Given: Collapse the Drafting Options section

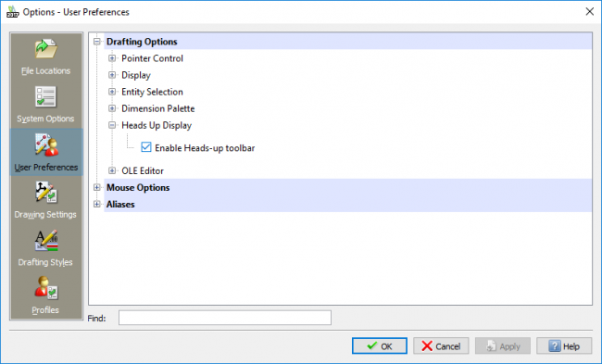Looking at the screenshot, I should click(x=97, y=42).
